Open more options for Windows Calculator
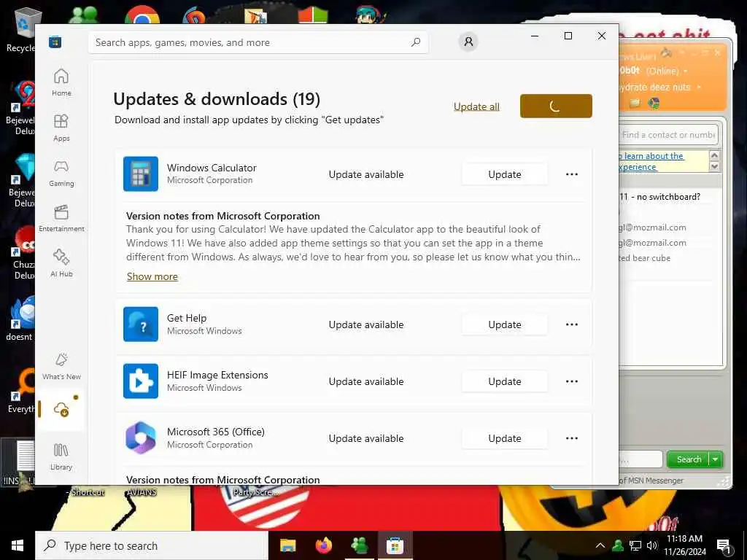The width and height of the screenshot is (747, 560). (572, 174)
